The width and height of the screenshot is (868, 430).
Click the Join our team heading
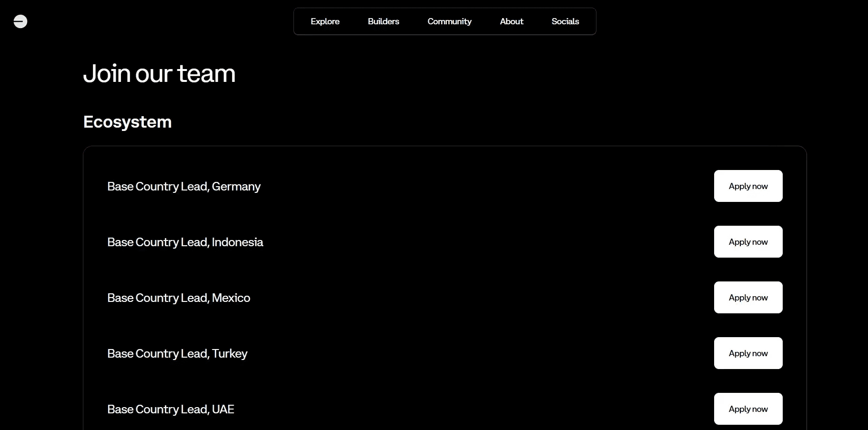tap(159, 74)
